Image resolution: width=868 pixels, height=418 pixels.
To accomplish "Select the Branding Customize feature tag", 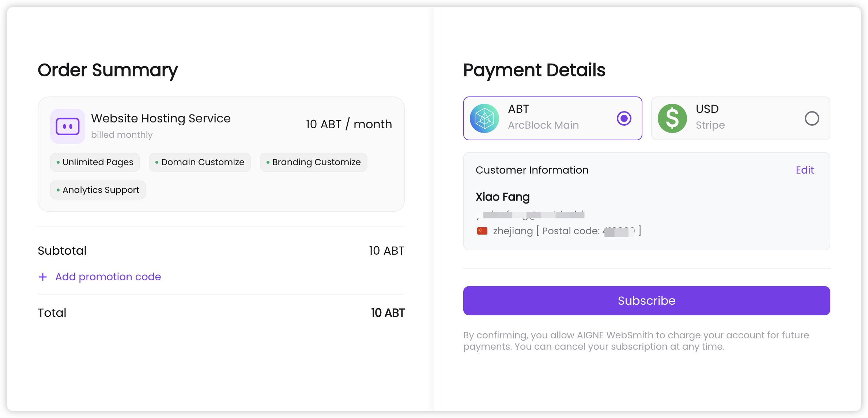I will [x=313, y=162].
